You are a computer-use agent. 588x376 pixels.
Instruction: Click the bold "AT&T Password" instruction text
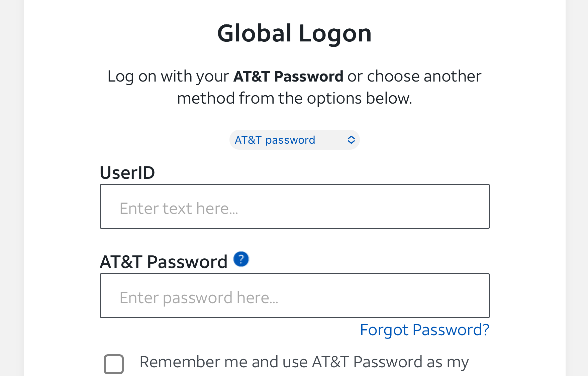[288, 77]
